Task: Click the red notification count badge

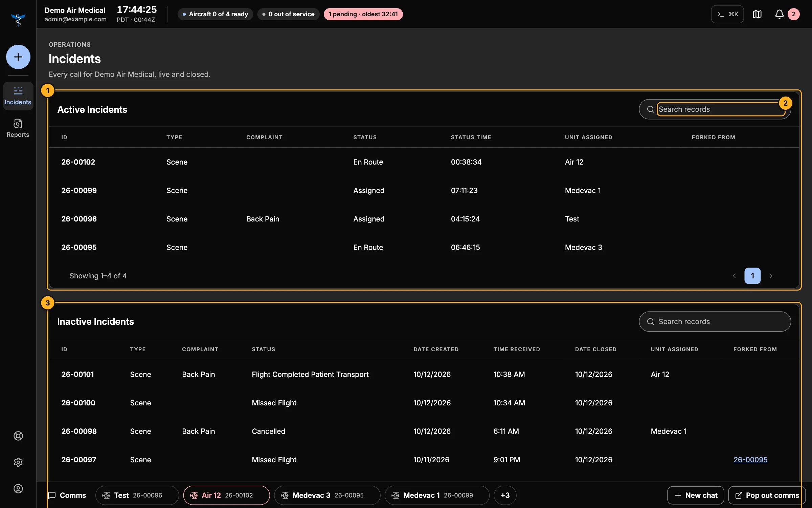Action: 793,14
